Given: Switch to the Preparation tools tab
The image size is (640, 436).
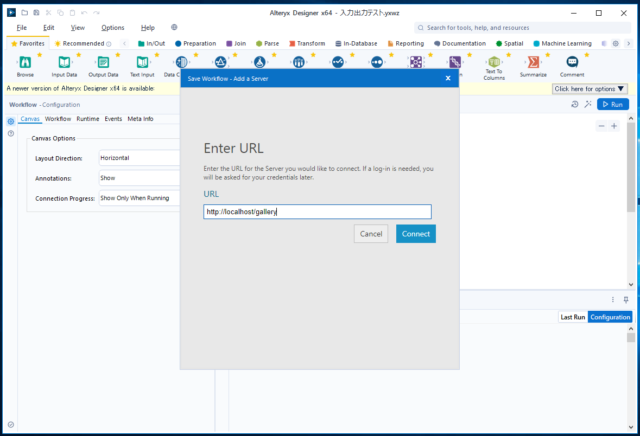Looking at the screenshot, I should (196, 43).
